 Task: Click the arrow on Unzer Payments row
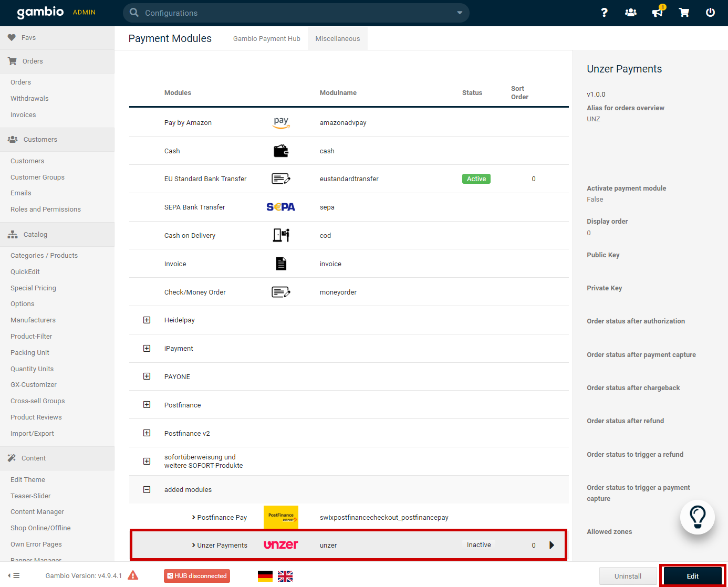coord(552,545)
